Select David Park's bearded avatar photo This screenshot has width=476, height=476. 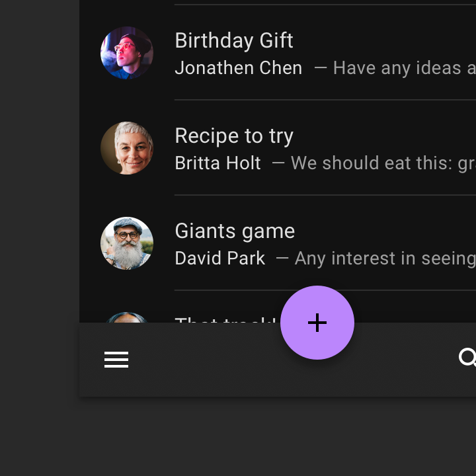(x=127, y=243)
